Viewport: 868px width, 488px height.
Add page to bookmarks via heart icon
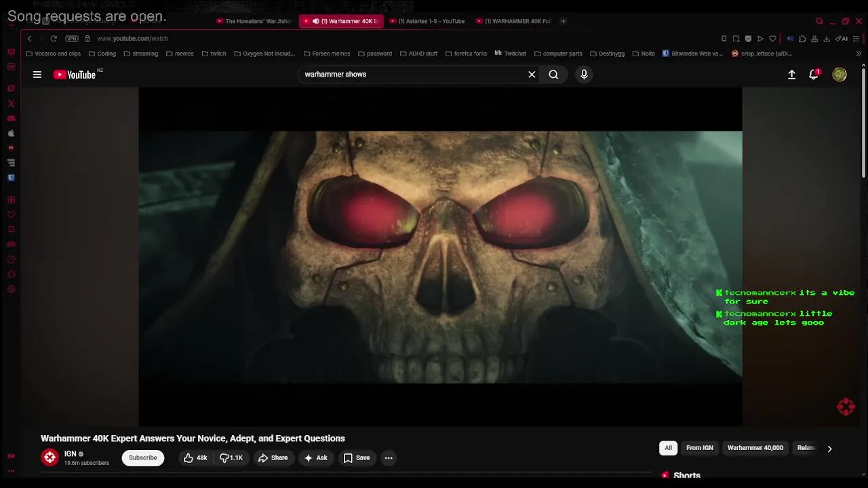click(772, 39)
